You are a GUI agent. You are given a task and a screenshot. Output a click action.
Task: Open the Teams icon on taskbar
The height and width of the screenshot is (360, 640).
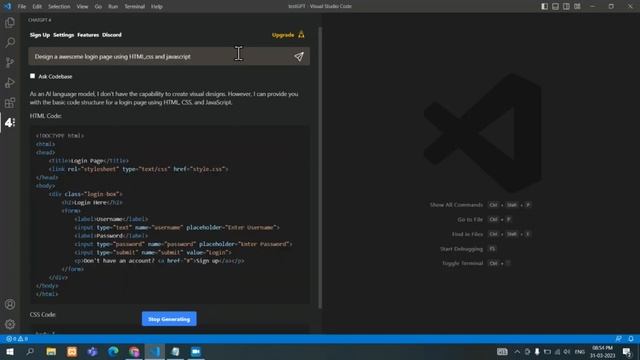92,351
